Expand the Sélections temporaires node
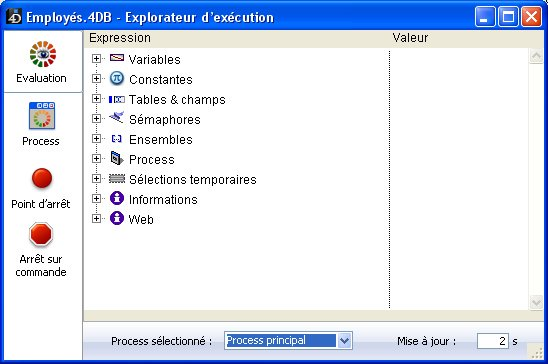Image resolution: width=548 pixels, height=364 pixels. tap(96, 179)
